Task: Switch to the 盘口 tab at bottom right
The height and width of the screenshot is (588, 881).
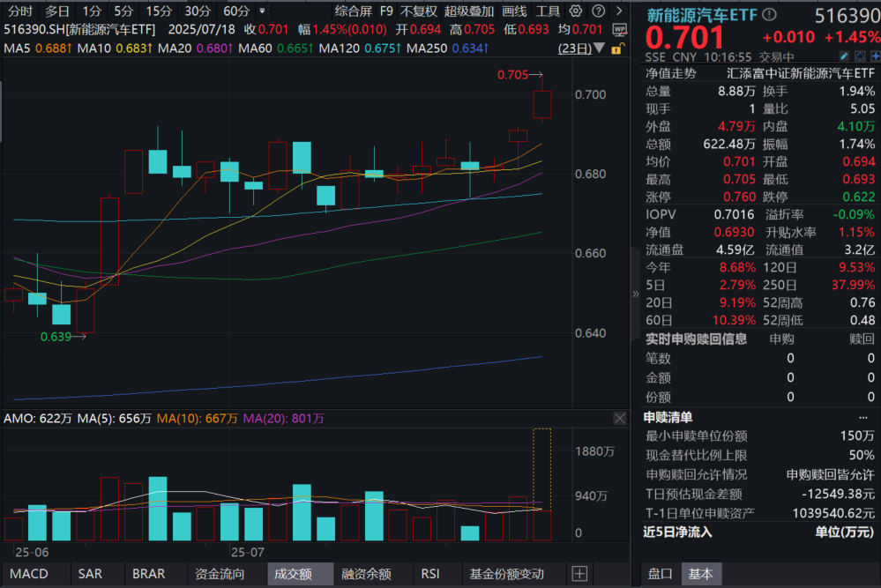Action: 660,574
